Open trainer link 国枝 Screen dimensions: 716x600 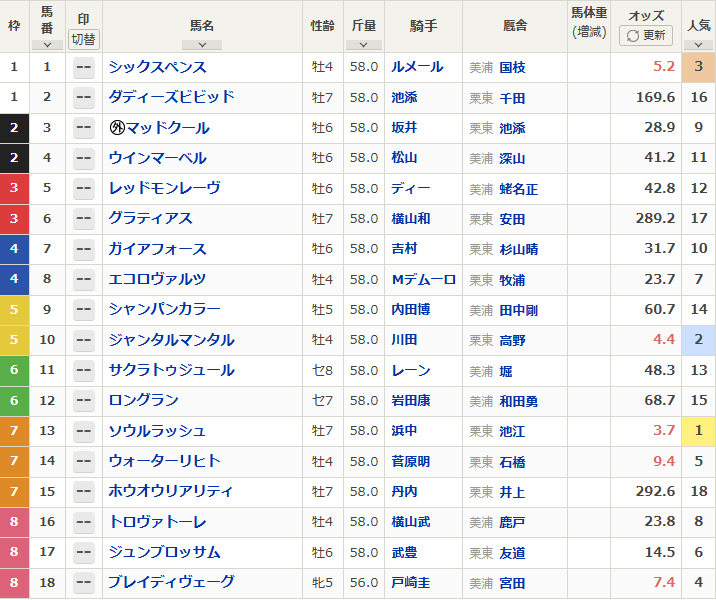pyautogui.click(x=512, y=68)
